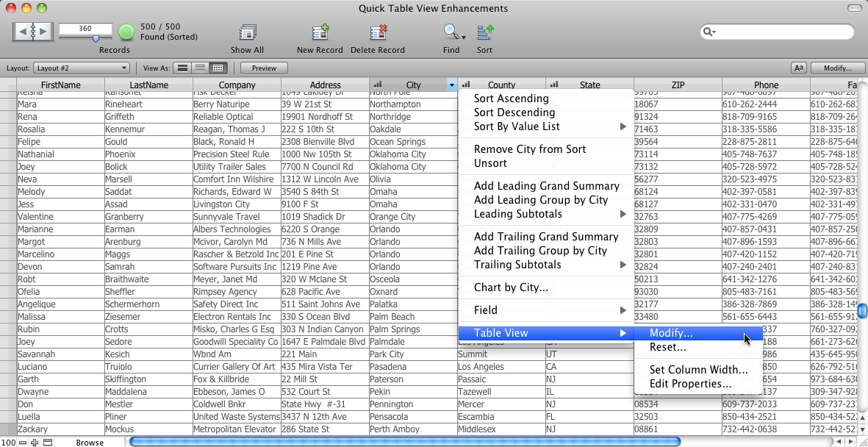
Task: Click the Preview button
Action: (x=264, y=68)
